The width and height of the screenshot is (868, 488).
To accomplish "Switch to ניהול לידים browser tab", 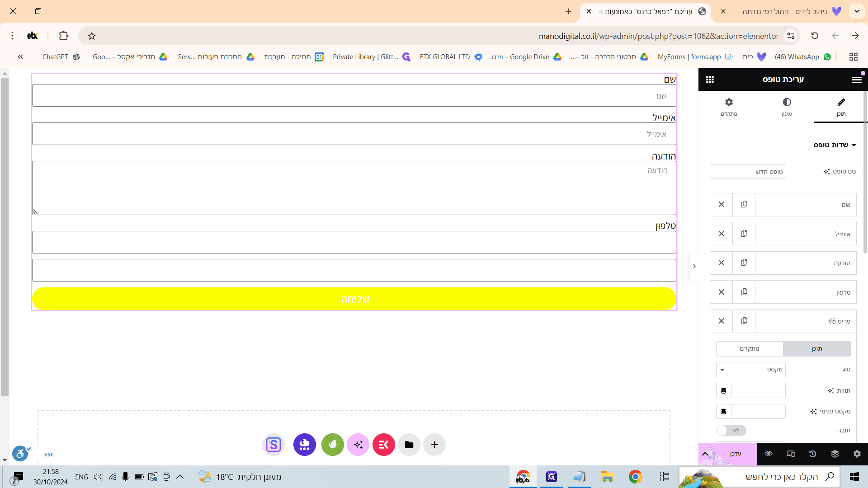I will click(x=784, y=12).
